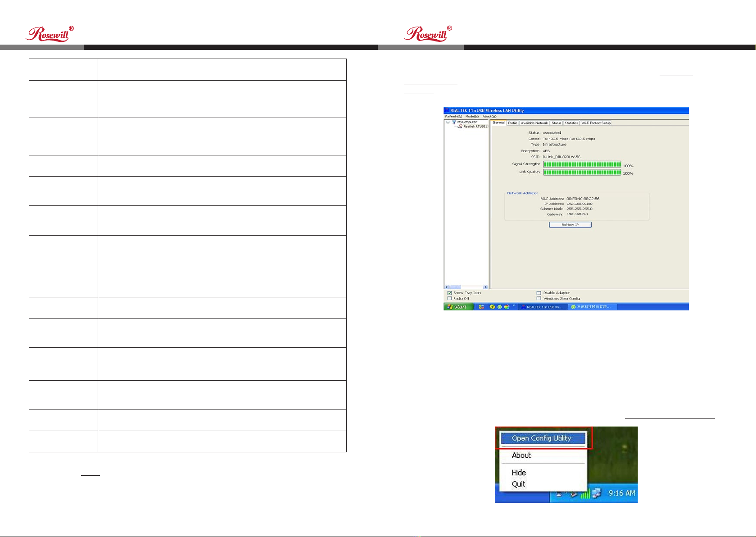
Task: Expand quick launch overflow chevron
Action: 514,306
